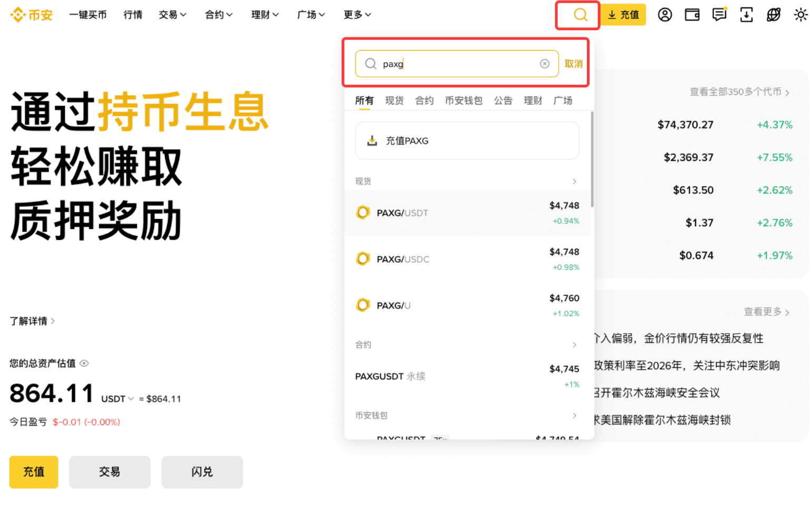Expand the 现货 results section chevron

(x=574, y=181)
